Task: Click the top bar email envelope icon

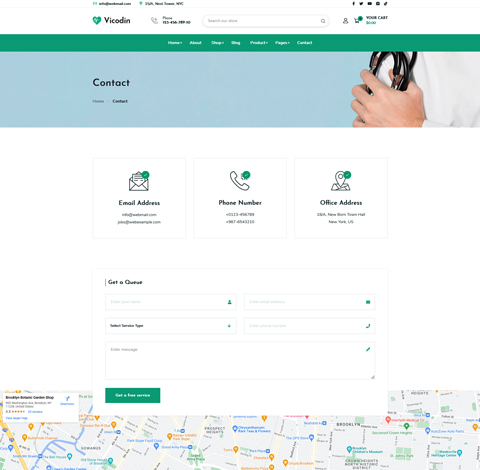Action: (x=95, y=4)
